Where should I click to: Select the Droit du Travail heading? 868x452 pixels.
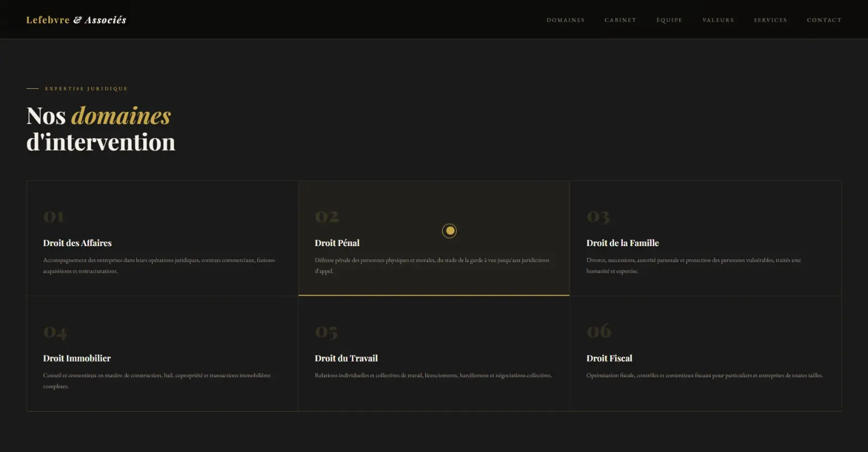346,358
